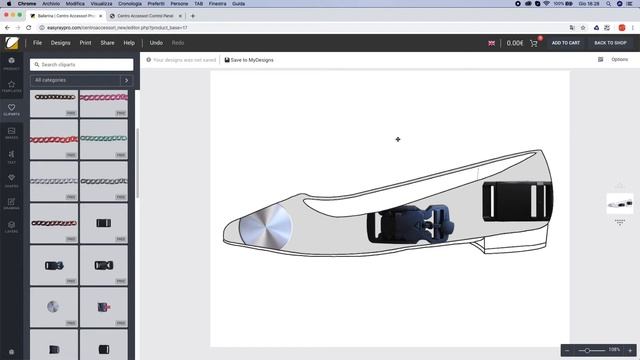Pick the buckle with red arrow clipart
Screen dimensions: 640x360
(x=104, y=307)
